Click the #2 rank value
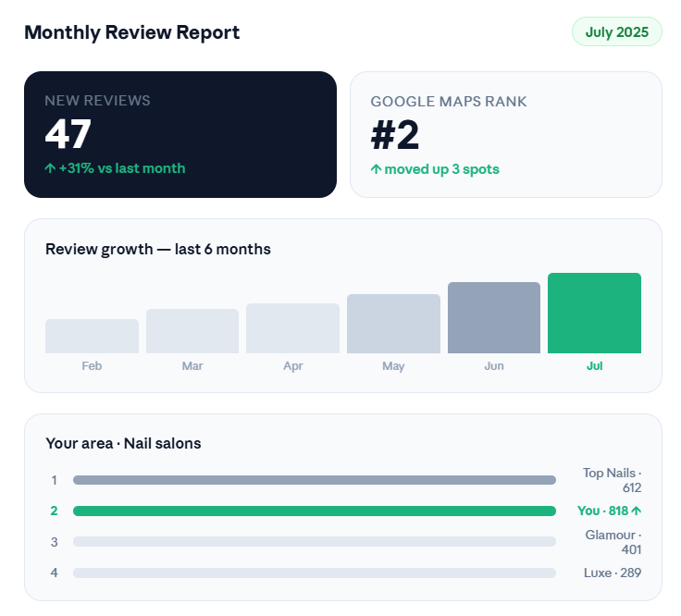Screen dimensions: 681x616 [395, 135]
